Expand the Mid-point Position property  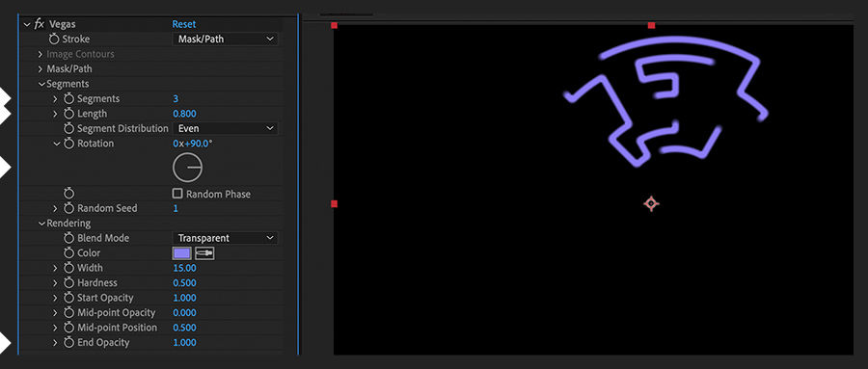coord(55,329)
